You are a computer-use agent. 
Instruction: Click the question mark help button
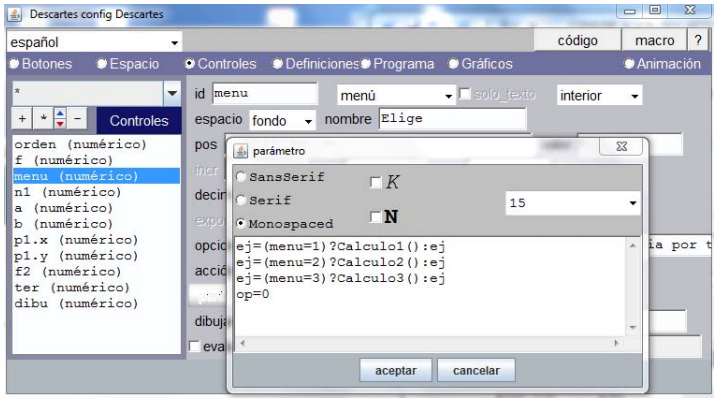pyautogui.click(x=698, y=41)
